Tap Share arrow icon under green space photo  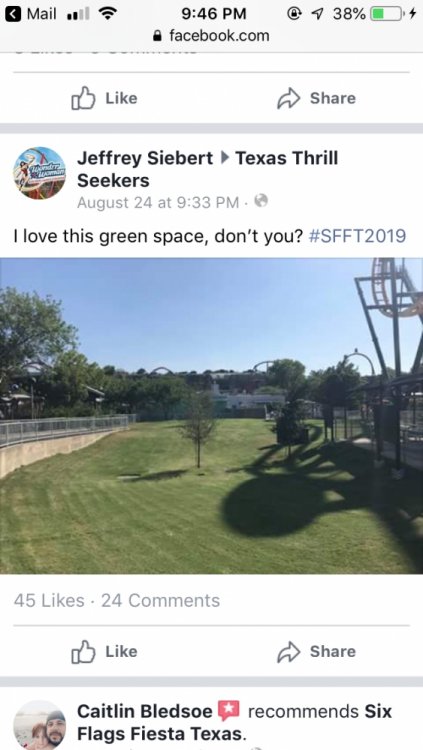(x=289, y=651)
